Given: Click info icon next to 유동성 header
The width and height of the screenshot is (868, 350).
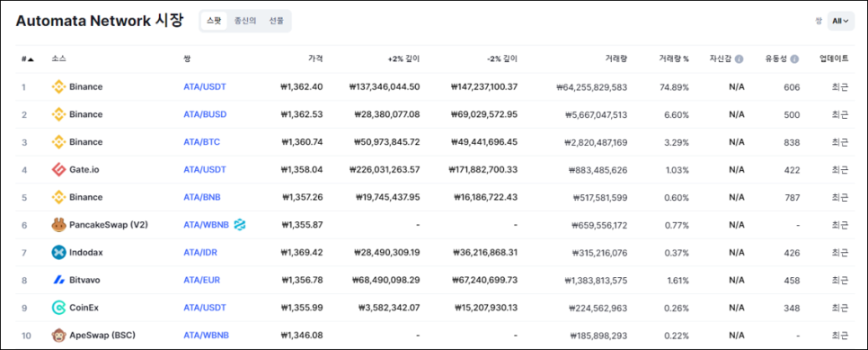Looking at the screenshot, I should (795, 58).
